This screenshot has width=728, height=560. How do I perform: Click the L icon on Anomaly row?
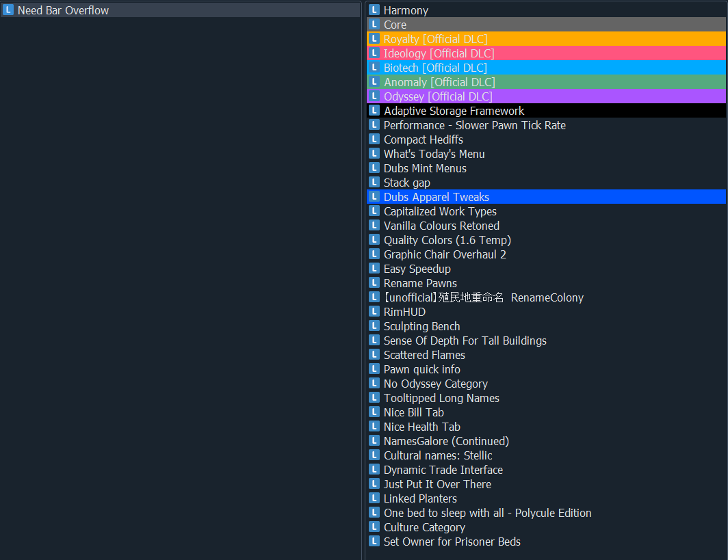pos(374,81)
